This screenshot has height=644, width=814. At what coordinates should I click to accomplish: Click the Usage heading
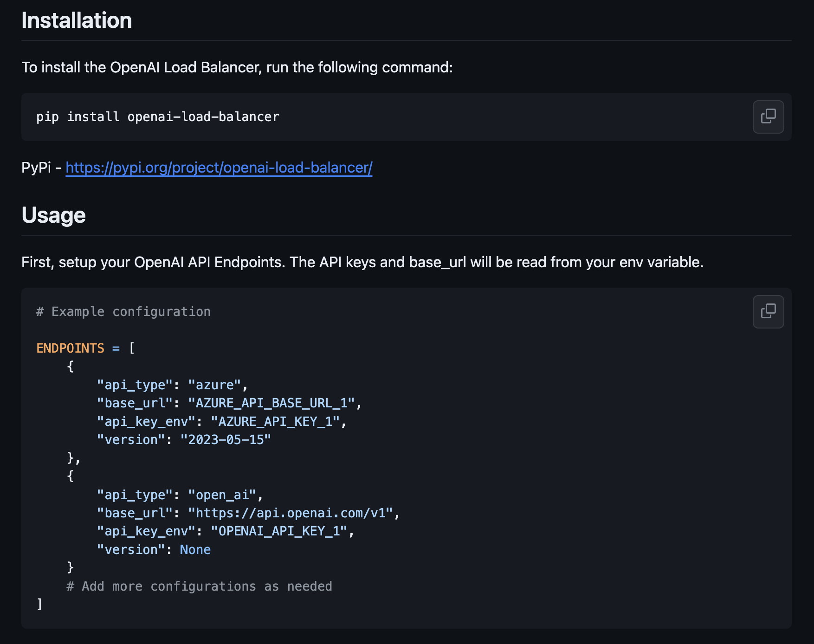click(54, 215)
